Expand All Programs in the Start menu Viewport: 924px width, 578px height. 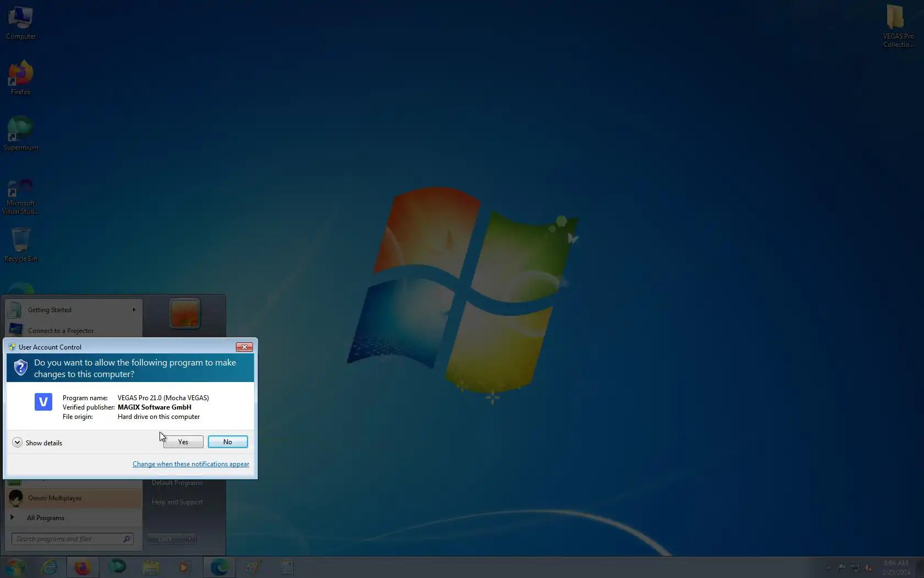point(74,518)
